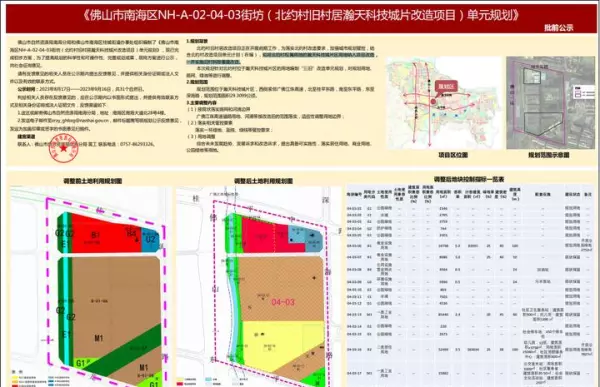Click the G1 label on green parcel
The image size is (600, 387).
(80, 363)
